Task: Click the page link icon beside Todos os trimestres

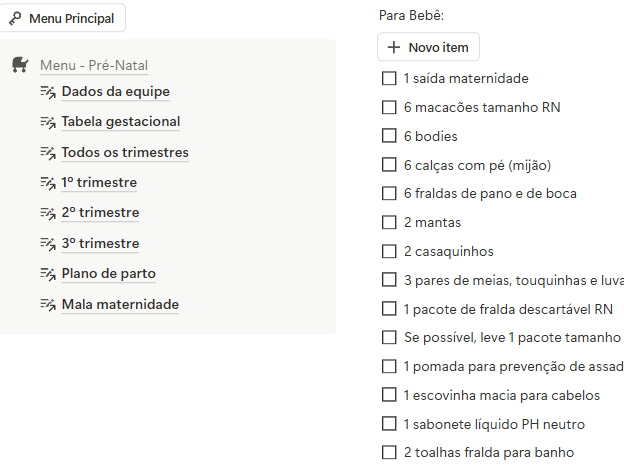Action: (x=48, y=153)
